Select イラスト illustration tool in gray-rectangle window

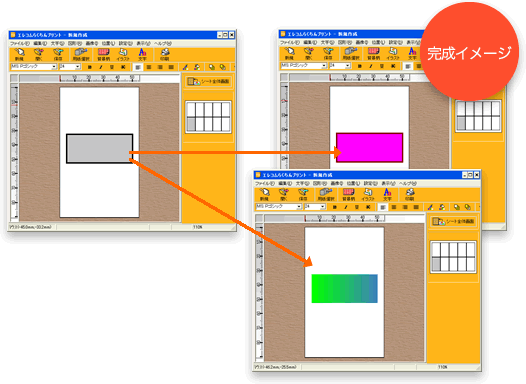pos(123,54)
